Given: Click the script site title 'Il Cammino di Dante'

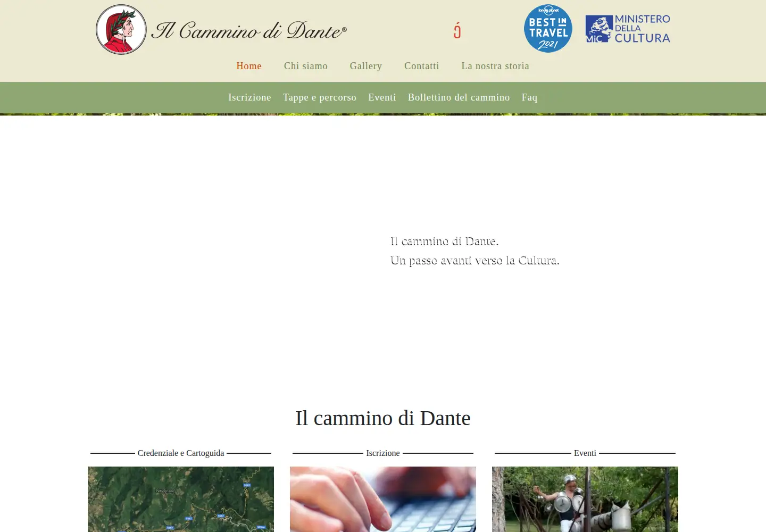Looking at the screenshot, I should point(249,30).
